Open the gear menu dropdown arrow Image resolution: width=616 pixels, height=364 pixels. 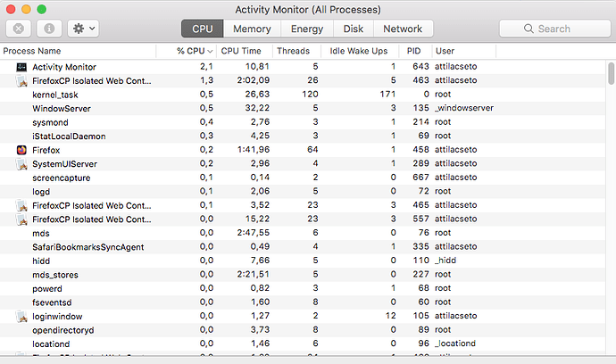92,29
